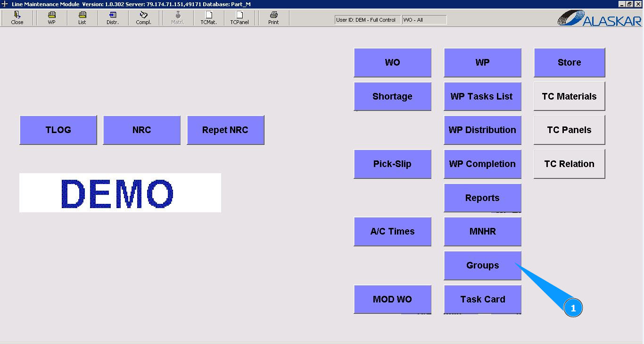Click the Alaskar logo
The height and width of the screenshot is (344, 644).
(599, 18)
